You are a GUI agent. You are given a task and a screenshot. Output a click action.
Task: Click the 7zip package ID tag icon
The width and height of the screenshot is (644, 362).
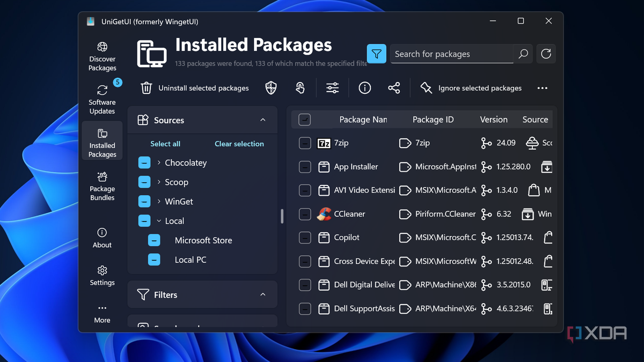(x=405, y=143)
